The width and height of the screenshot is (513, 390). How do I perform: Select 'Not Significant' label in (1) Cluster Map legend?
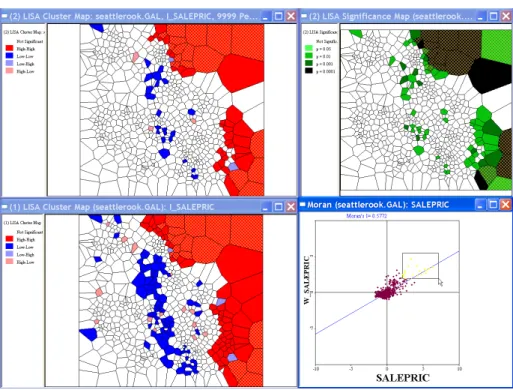coord(30,232)
